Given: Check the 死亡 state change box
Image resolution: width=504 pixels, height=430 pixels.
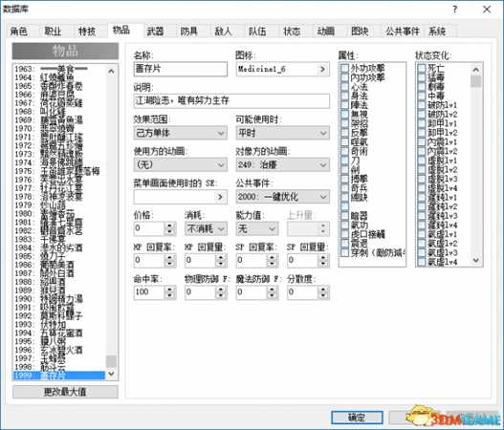Looking at the screenshot, I should [422, 68].
